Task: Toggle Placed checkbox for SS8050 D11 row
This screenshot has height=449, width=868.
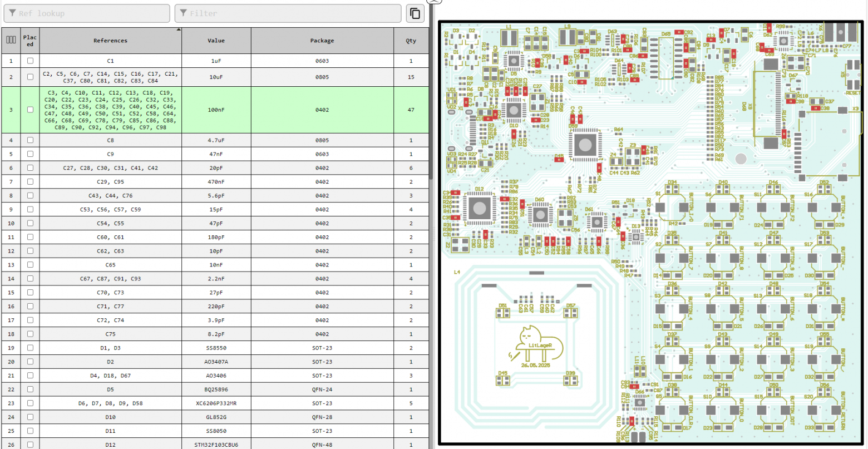Action: [x=30, y=431]
